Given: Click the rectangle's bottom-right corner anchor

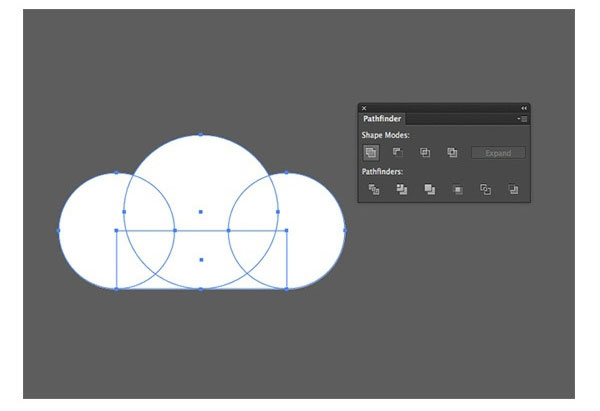Looking at the screenshot, I should [287, 289].
